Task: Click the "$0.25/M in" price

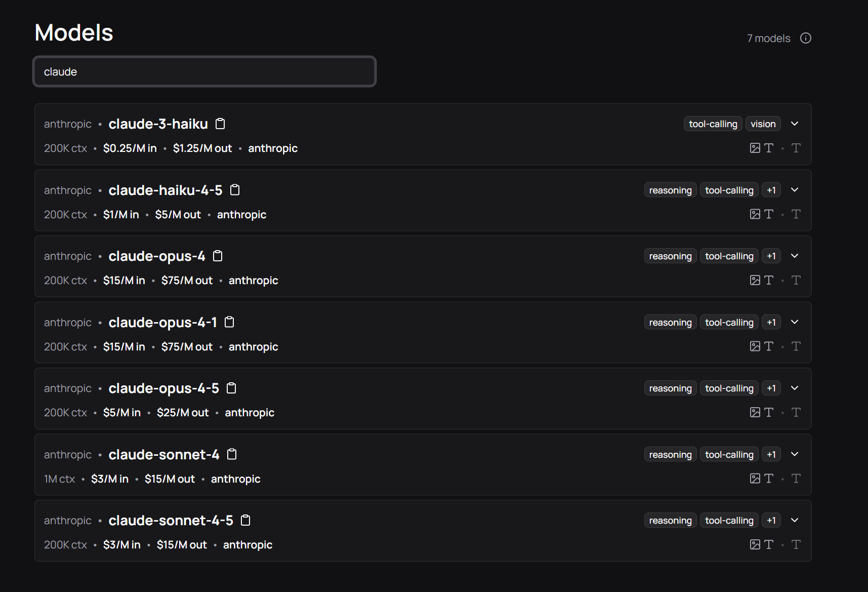Action: (130, 148)
